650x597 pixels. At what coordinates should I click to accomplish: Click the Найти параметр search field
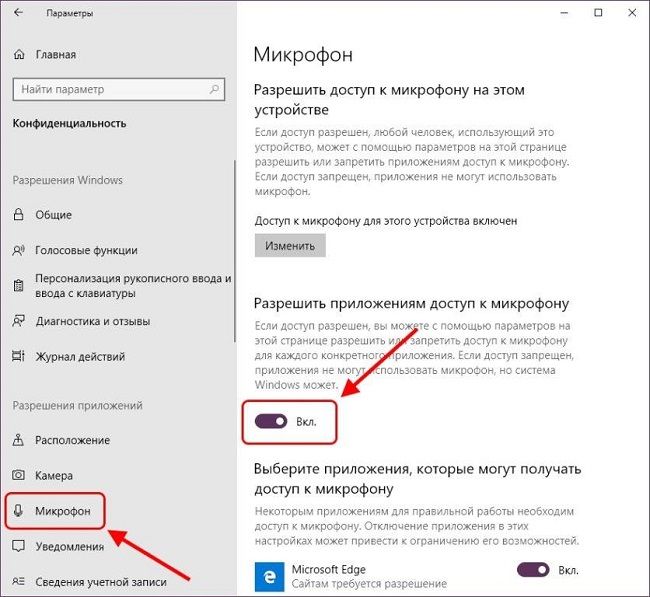(119, 89)
